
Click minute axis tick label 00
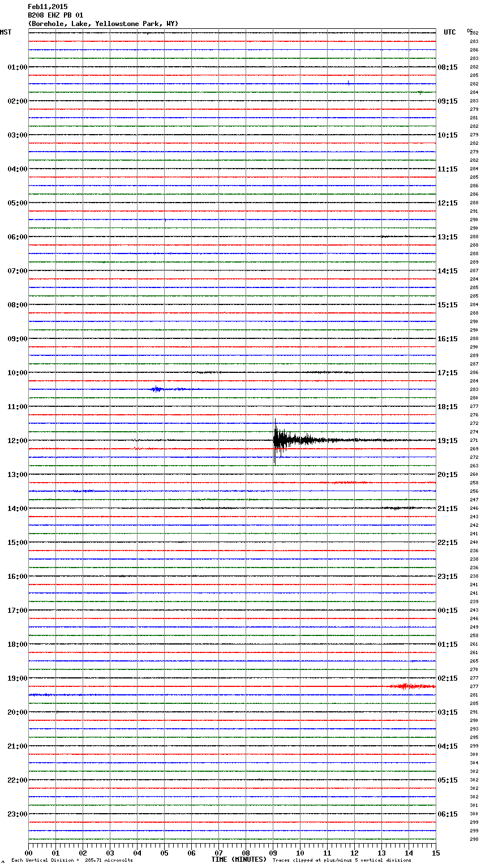click(x=28, y=853)
